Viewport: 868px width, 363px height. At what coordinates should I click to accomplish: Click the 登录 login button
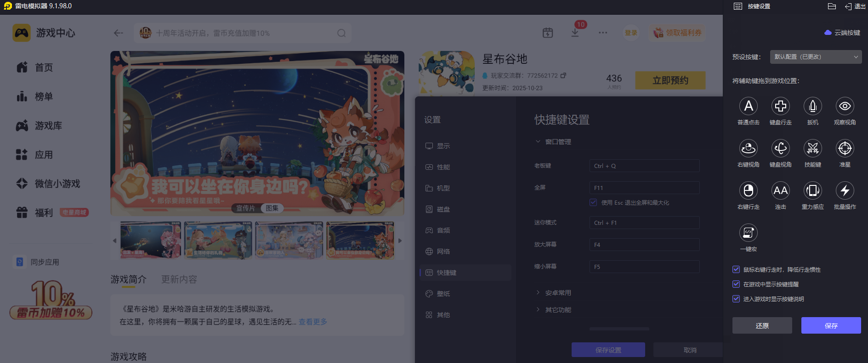click(x=631, y=33)
